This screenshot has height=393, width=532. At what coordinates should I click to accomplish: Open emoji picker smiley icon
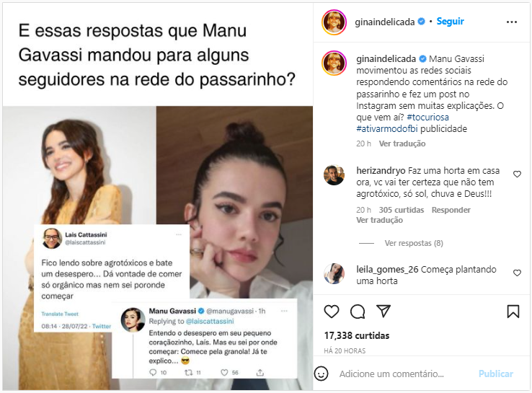point(321,374)
